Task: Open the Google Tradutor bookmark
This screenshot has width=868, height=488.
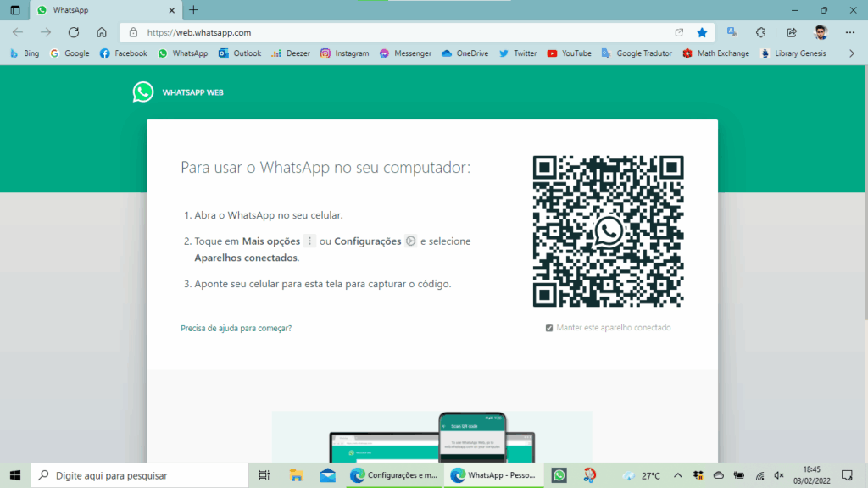Action: tap(605, 53)
